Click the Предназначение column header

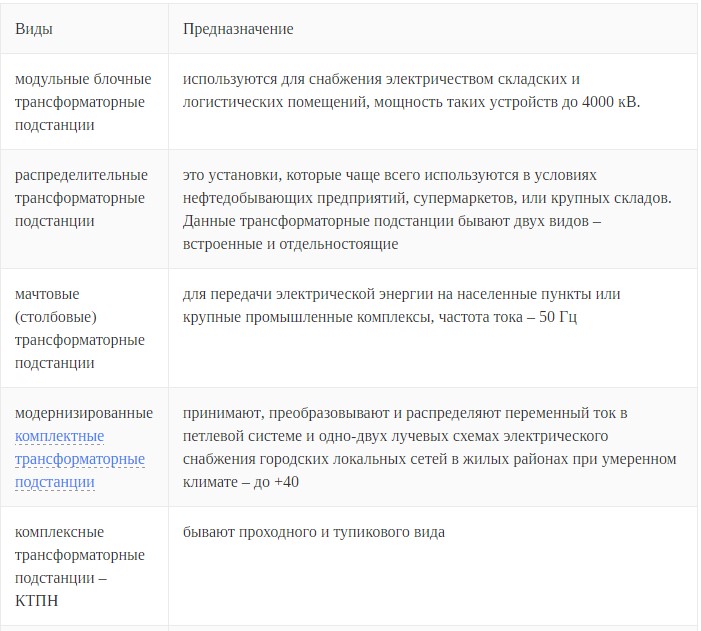click(x=238, y=29)
